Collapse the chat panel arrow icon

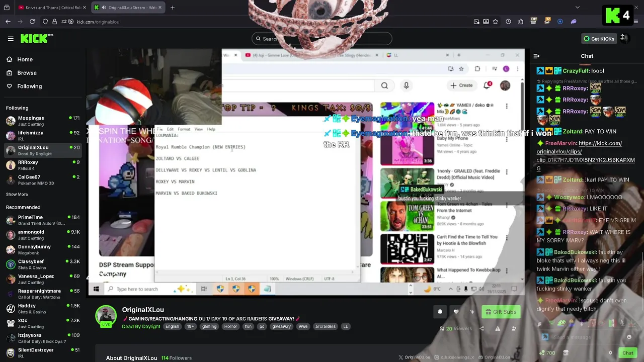pyautogui.click(x=536, y=56)
